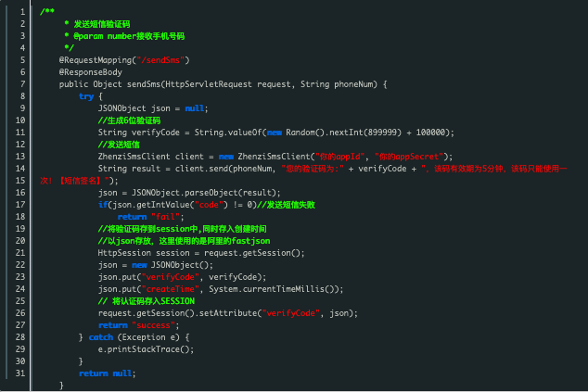Viewport: 588px width, 392px height.
Task: Click the @ResponseBody annotation
Action: click(x=90, y=71)
